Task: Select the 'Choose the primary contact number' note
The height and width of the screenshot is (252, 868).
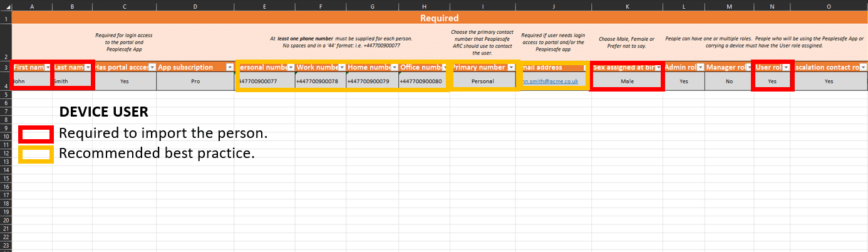Action: pyautogui.click(x=483, y=42)
